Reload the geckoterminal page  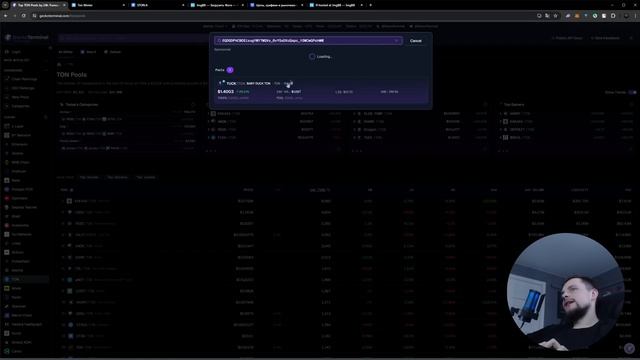coord(24,16)
